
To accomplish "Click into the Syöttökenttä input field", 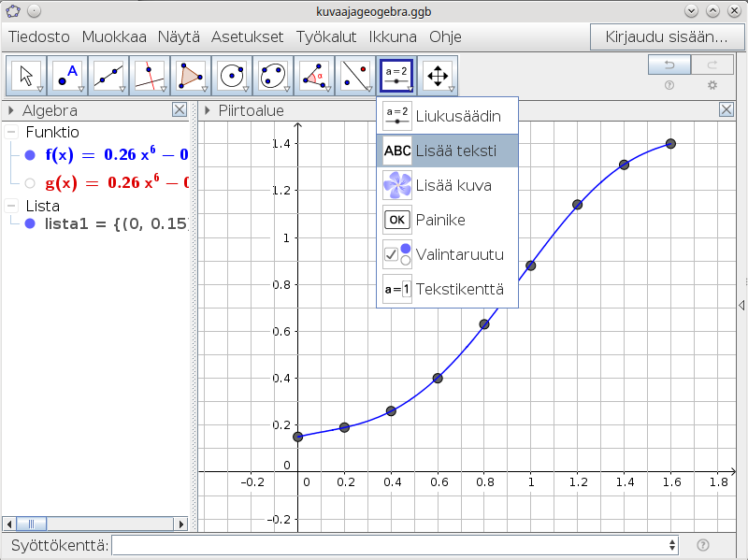I will click(393, 545).
